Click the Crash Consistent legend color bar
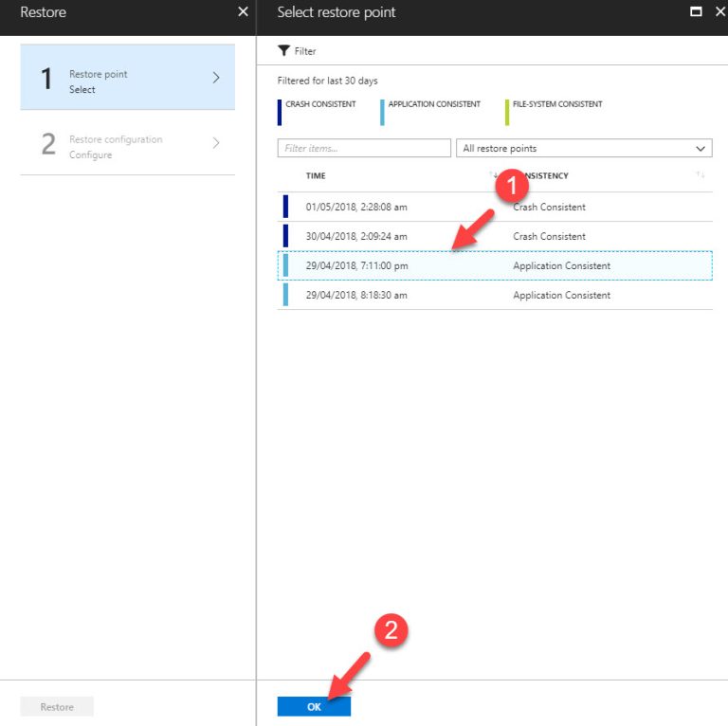The height and width of the screenshot is (726, 728). pyautogui.click(x=280, y=112)
